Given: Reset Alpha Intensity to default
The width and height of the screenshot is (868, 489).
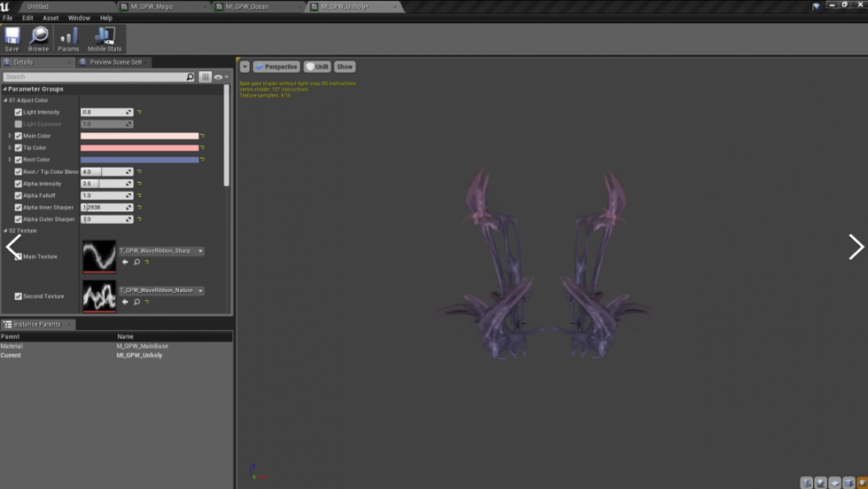Looking at the screenshot, I should 139,184.
